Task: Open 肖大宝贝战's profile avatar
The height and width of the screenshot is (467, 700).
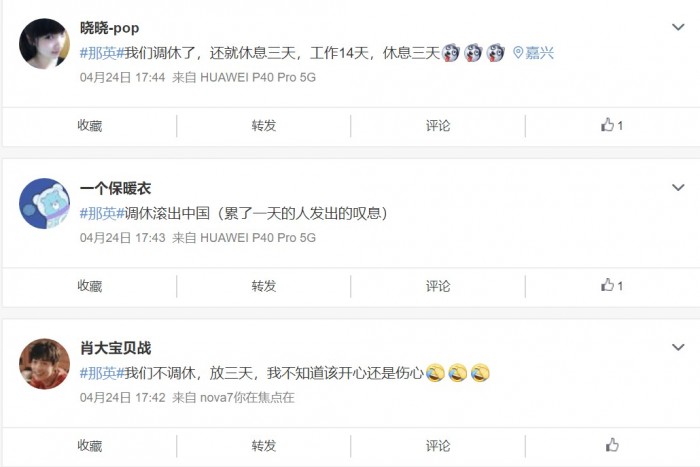Action: pyautogui.click(x=44, y=363)
